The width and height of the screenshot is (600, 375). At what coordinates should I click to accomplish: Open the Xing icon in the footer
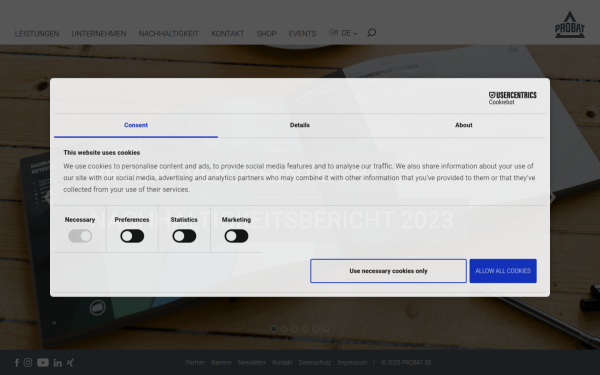[70, 362]
